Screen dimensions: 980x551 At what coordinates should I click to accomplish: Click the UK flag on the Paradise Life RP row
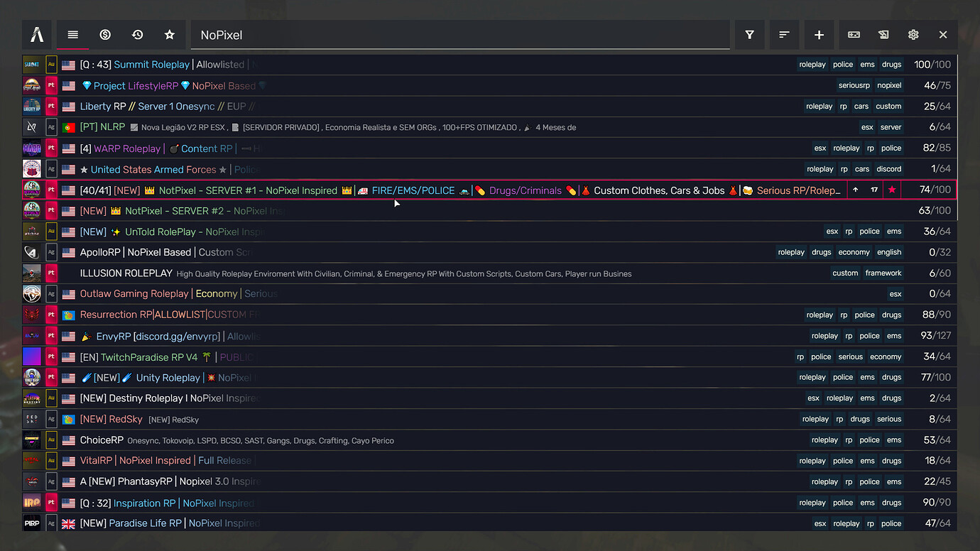click(67, 523)
